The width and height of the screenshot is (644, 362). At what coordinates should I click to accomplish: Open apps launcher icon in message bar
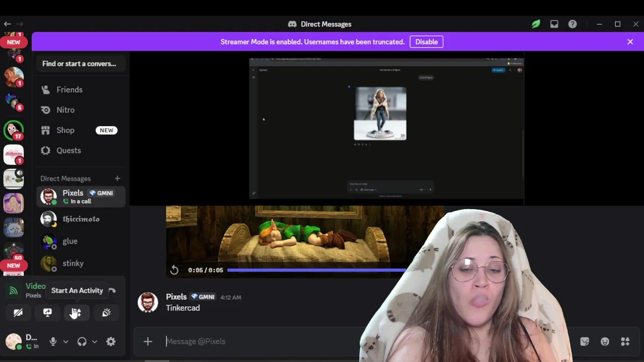pos(625,341)
